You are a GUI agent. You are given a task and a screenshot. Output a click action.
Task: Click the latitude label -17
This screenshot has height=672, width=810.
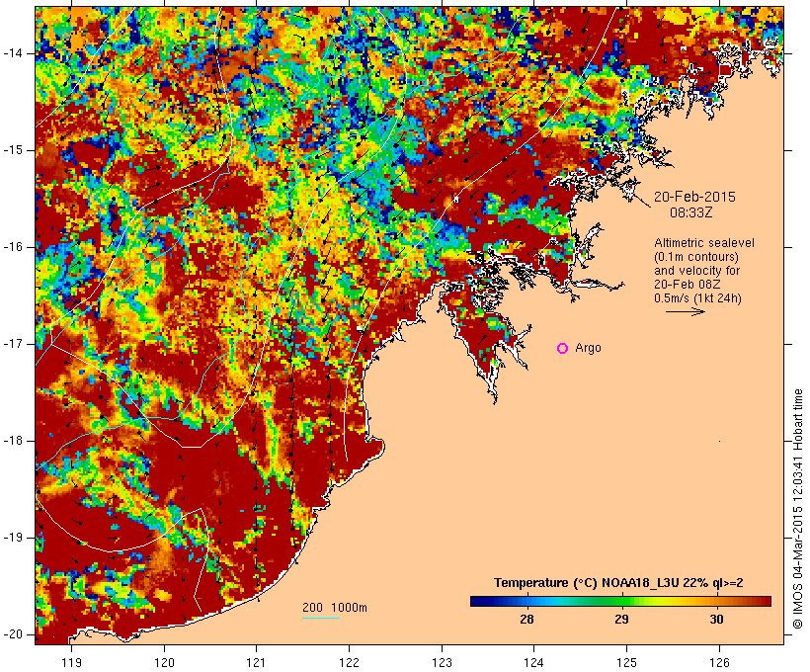[13, 344]
